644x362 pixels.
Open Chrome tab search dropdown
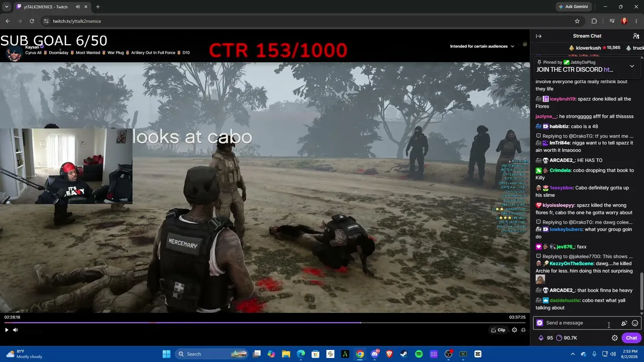[6, 7]
